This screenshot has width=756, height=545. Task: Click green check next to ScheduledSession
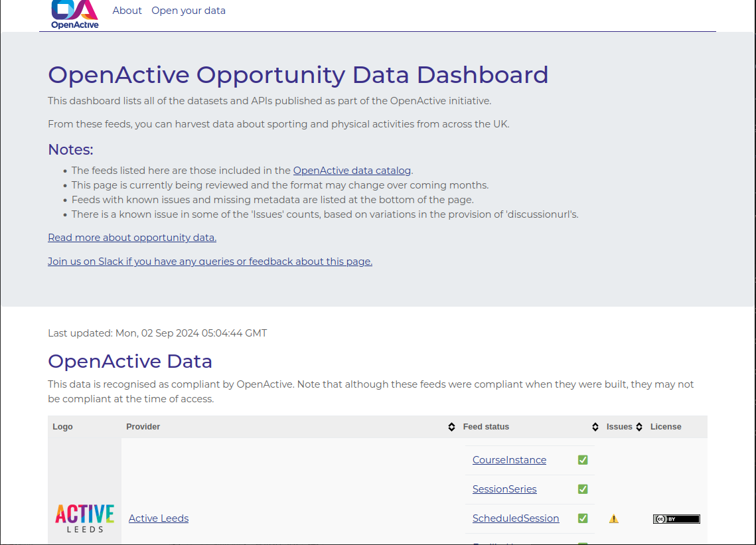click(582, 518)
